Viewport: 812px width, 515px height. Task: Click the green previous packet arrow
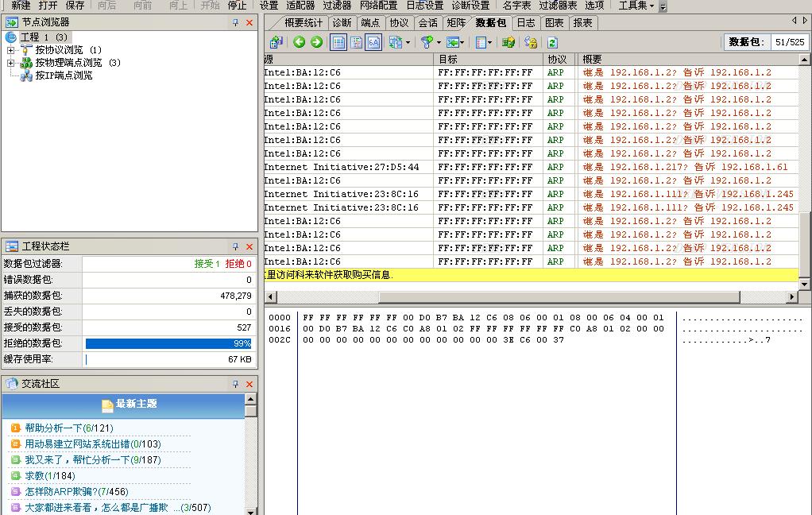pyautogui.click(x=300, y=42)
